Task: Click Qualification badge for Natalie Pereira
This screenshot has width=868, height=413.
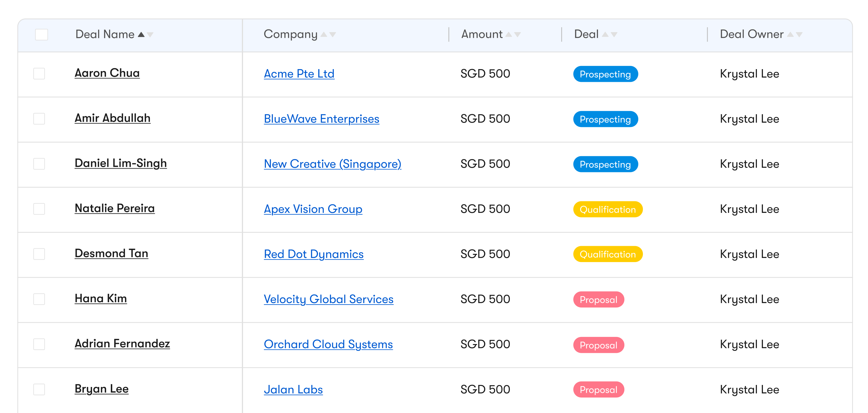Action: point(608,209)
